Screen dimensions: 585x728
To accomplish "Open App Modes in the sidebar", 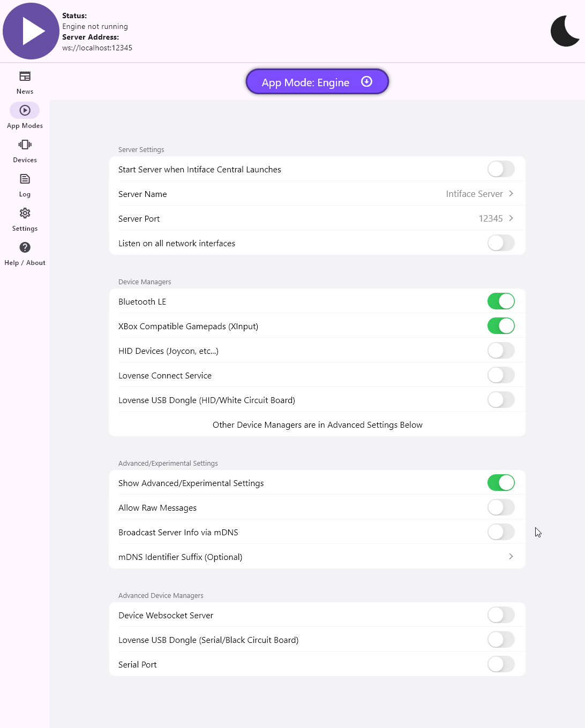I will click(x=25, y=111).
